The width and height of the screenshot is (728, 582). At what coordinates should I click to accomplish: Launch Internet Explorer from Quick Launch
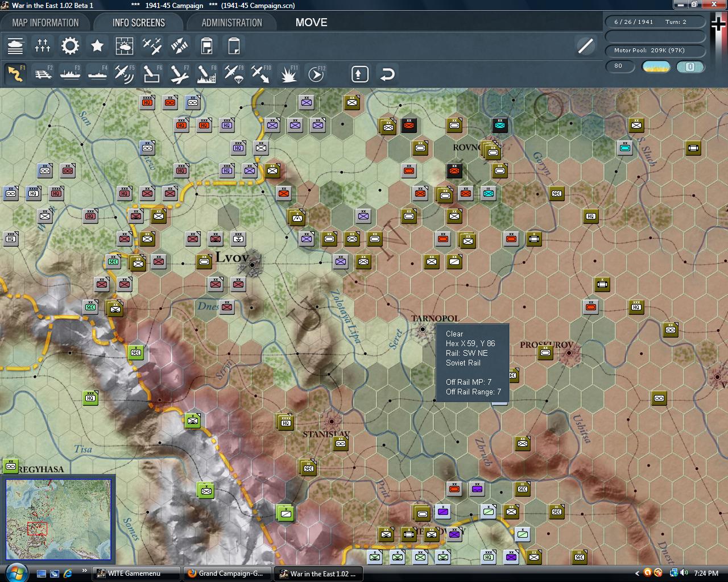point(68,573)
